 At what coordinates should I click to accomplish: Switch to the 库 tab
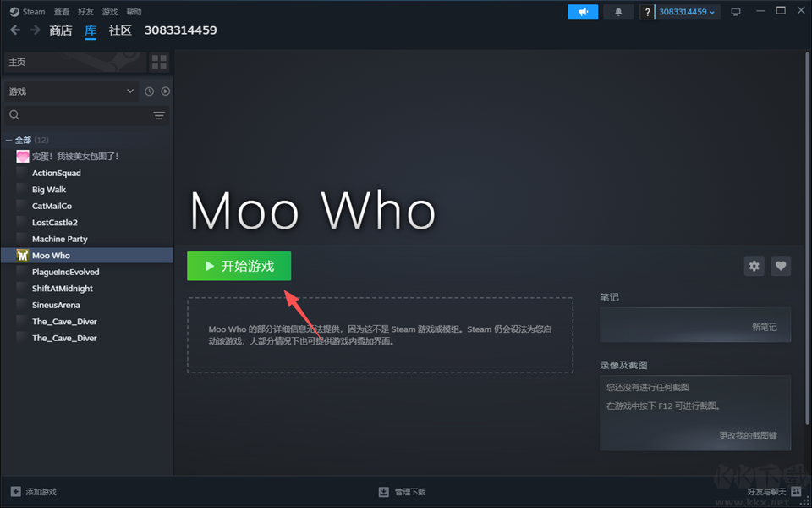click(91, 30)
